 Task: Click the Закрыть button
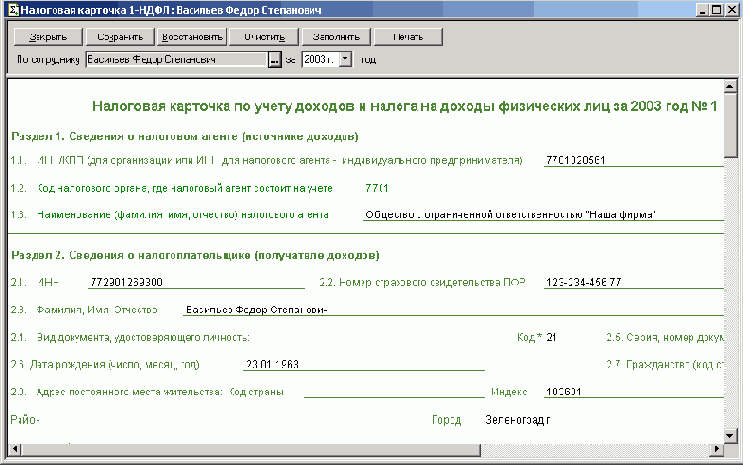click(47, 37)
